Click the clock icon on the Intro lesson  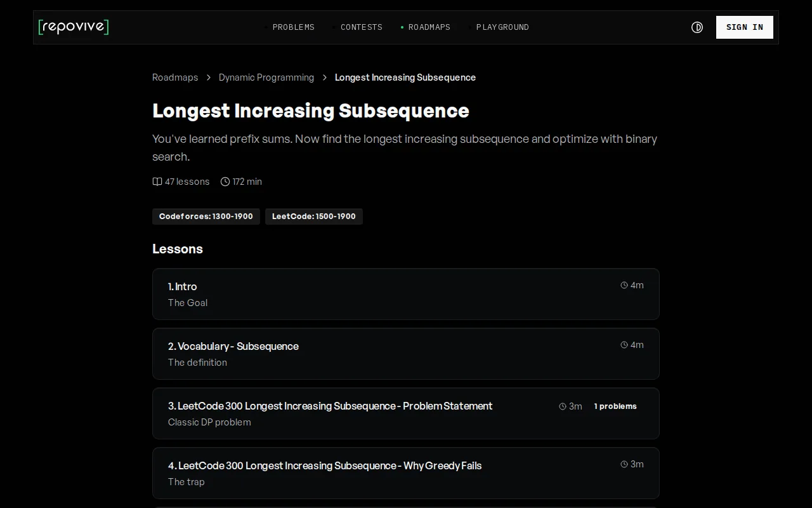[x=624, y=286]
